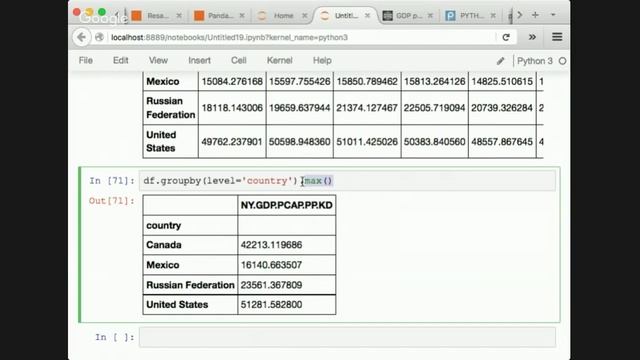640x360 pixels.
Task: Open the Kernel menu
Action: tap(280, 60)
